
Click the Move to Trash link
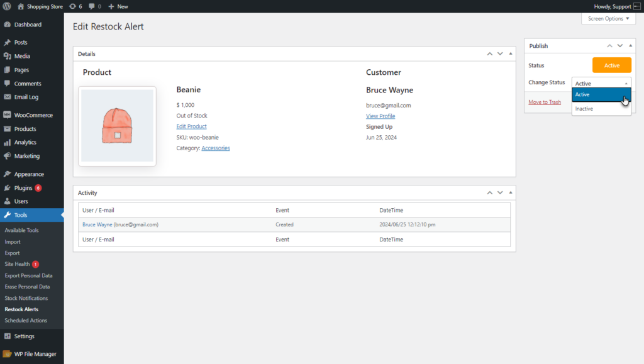click(545, 102)
